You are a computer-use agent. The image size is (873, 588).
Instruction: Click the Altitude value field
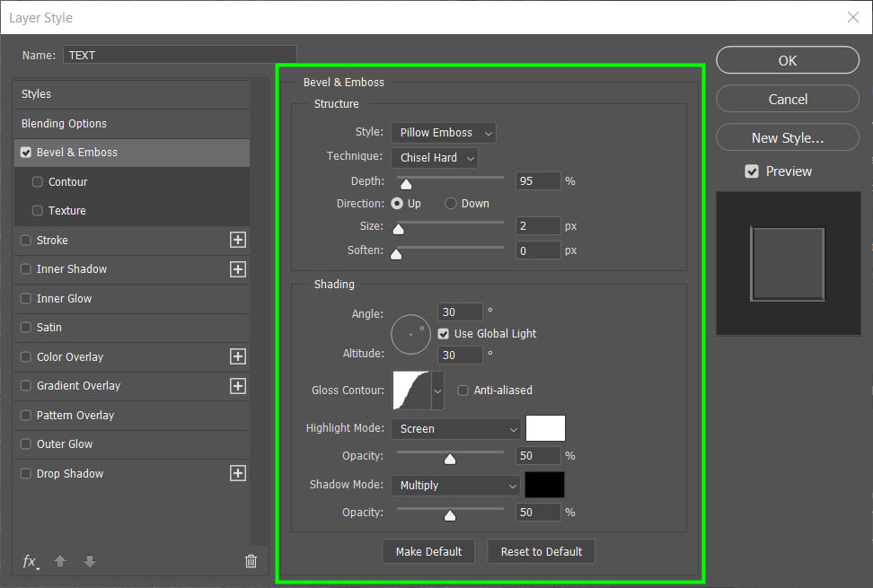(x=460, y=355)
